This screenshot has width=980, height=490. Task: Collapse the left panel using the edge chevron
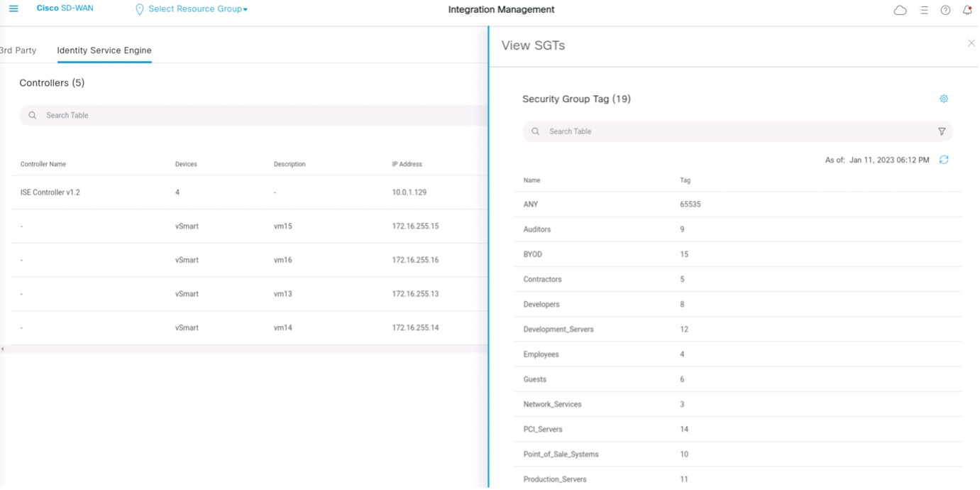tap(2, 349)
